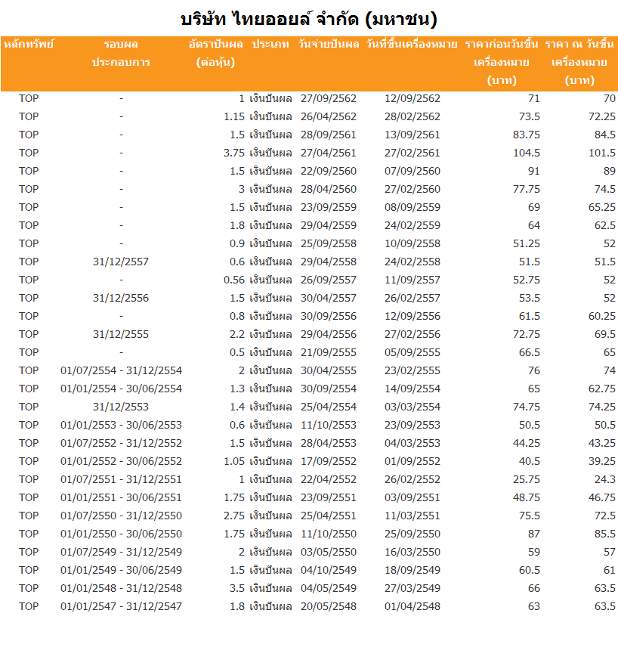Click period 01/01/2554 - 30/06/2554
Viewport: 618px width, 672px height.
click(121, 389)
